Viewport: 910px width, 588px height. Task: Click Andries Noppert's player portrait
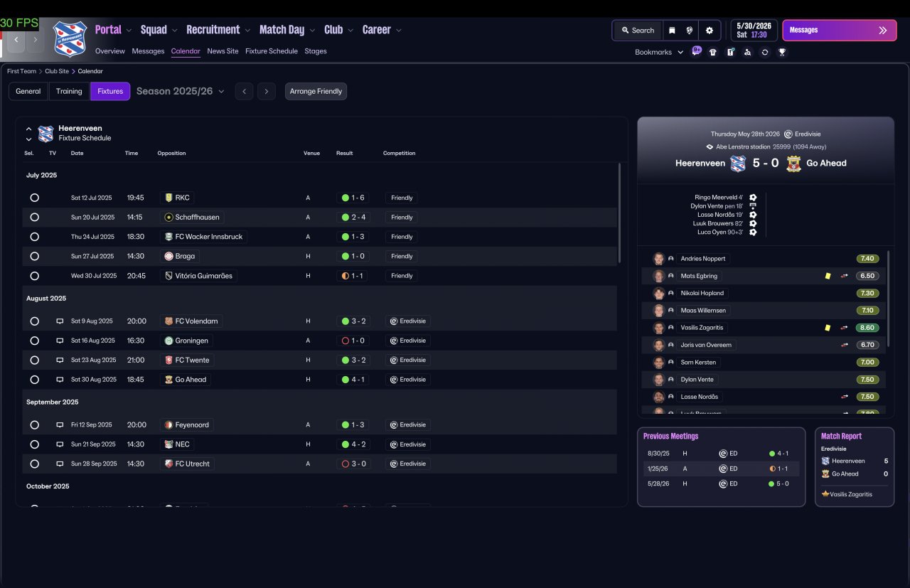point(659,259)
